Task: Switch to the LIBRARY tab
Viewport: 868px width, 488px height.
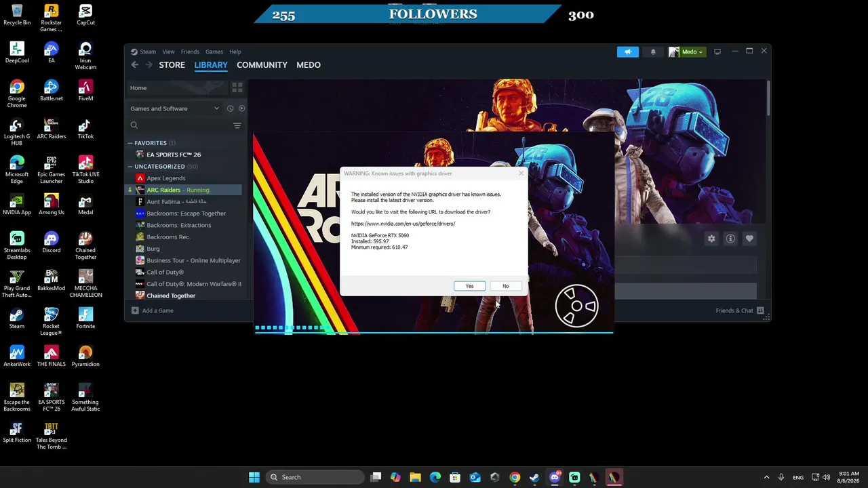Action: pos(211,65)
